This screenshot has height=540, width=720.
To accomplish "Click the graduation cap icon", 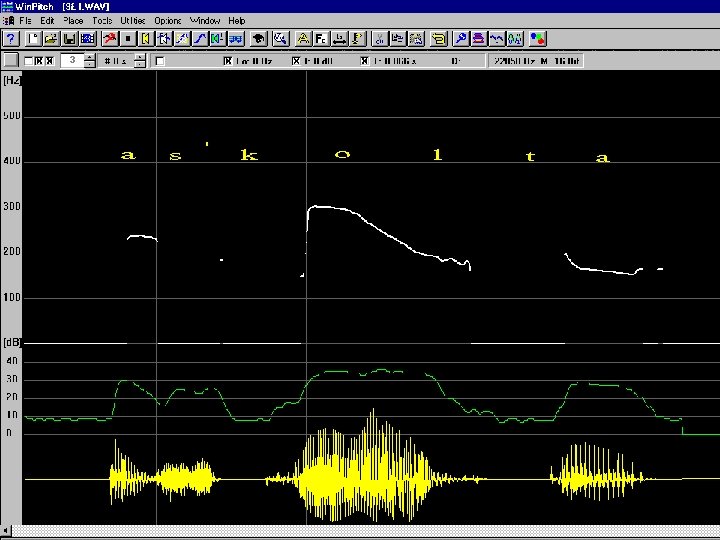I will coord(258,39).
